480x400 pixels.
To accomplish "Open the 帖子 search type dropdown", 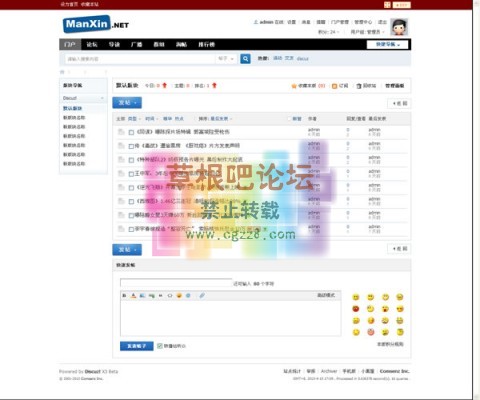I will click(226, 59).
